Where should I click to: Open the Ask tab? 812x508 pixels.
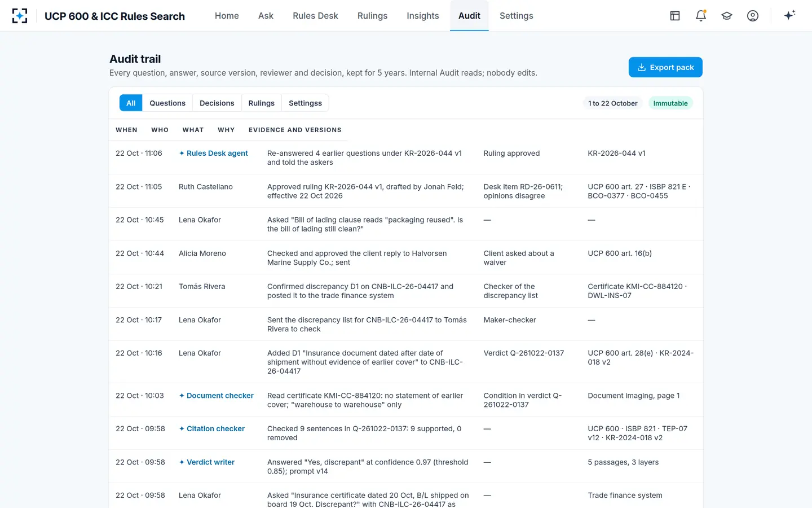point(266,16)
